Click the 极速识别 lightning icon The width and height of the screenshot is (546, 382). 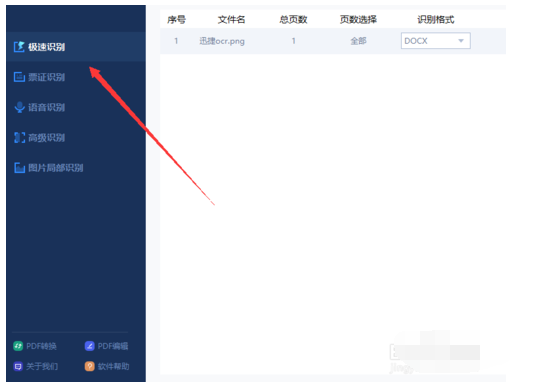[x=19, y=47]
